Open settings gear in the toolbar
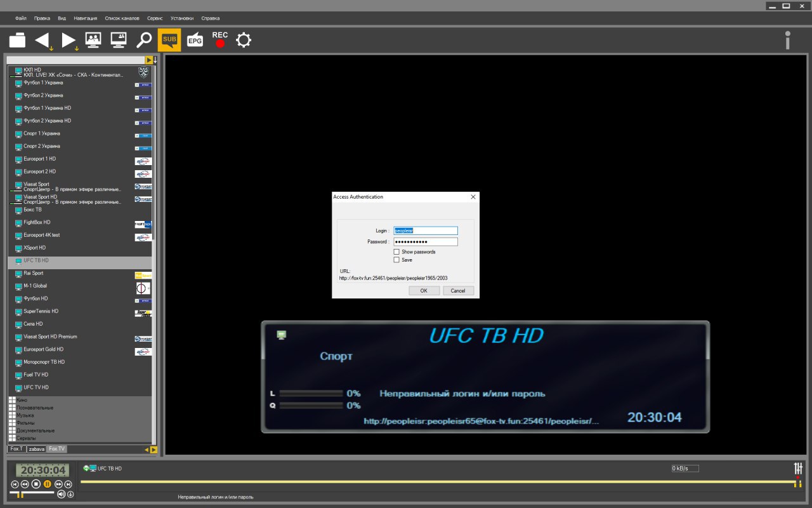The width and height of the screenshot is (812, 508). (244, 40)
